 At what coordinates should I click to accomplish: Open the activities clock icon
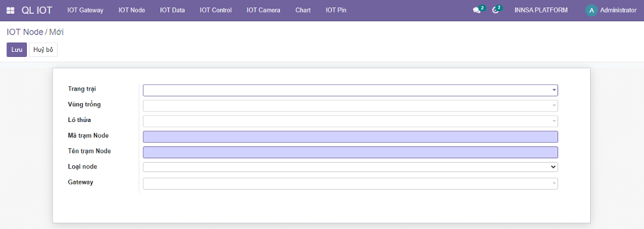click(496, 11)
